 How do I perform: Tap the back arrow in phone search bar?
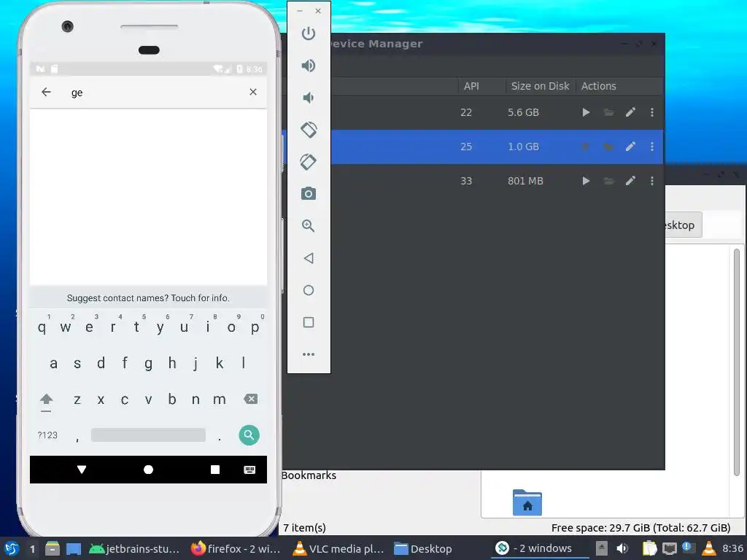[x=46, y=92]
